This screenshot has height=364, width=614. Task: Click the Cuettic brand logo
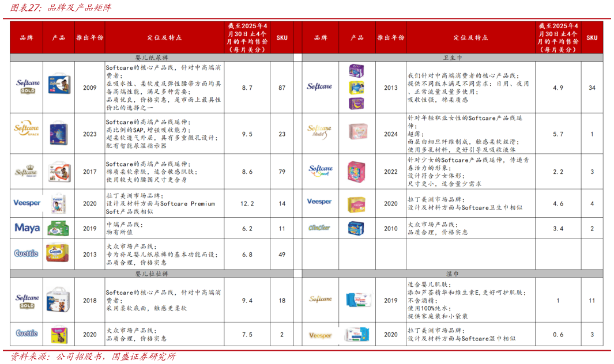tap(26, 252)
